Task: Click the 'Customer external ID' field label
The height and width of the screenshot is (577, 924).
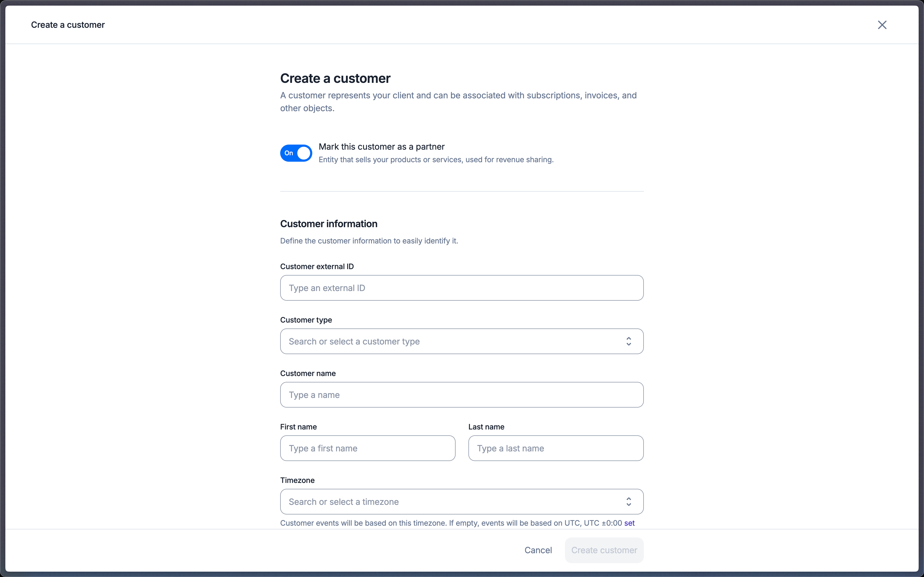Action: tap(317, 266)
